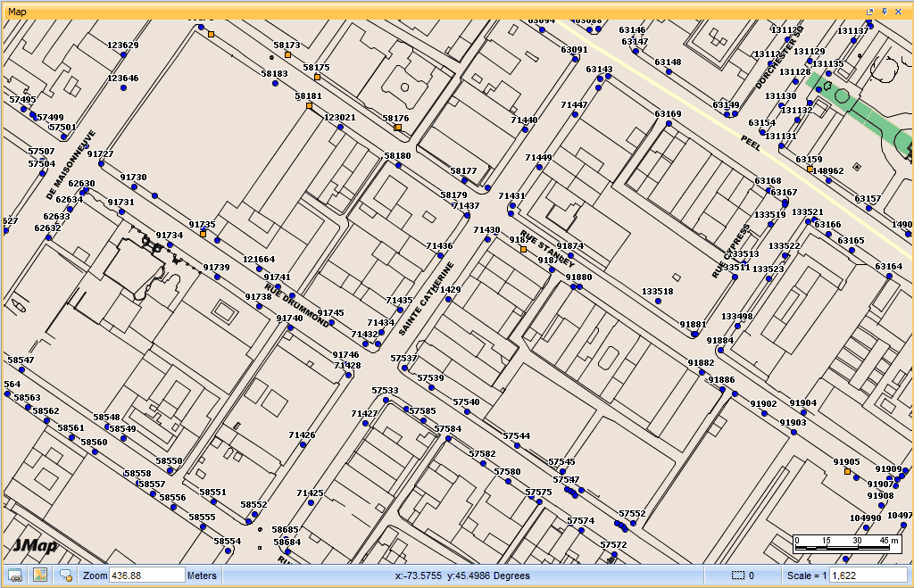Click inside the Zoom value field
914x588 pixels.
147,576
